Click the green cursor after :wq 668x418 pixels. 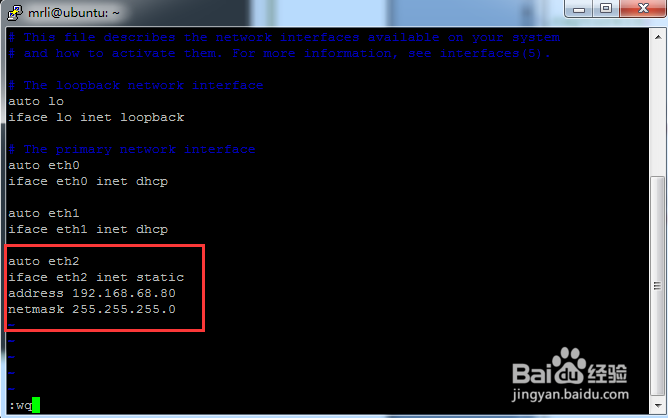pos(36,405)
